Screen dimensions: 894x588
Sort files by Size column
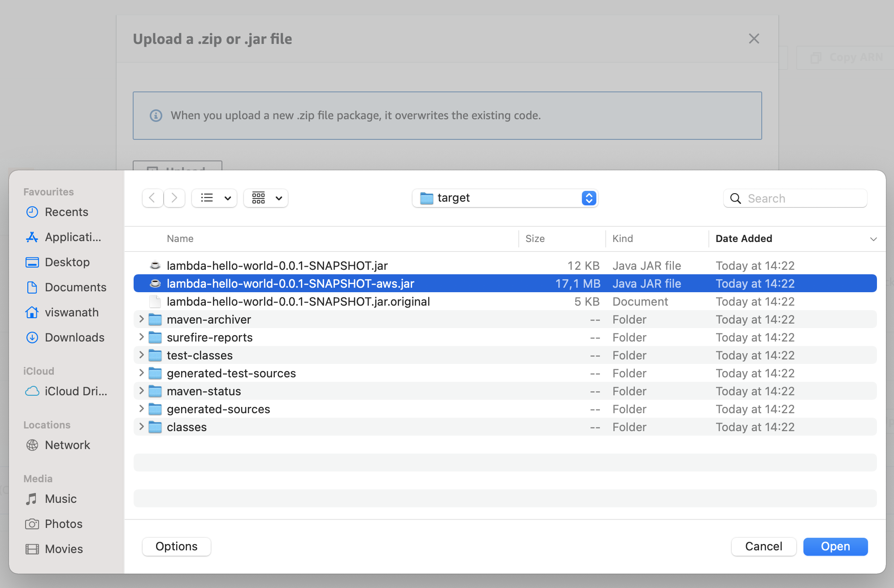pyautogui.click(x=535, y=238)
